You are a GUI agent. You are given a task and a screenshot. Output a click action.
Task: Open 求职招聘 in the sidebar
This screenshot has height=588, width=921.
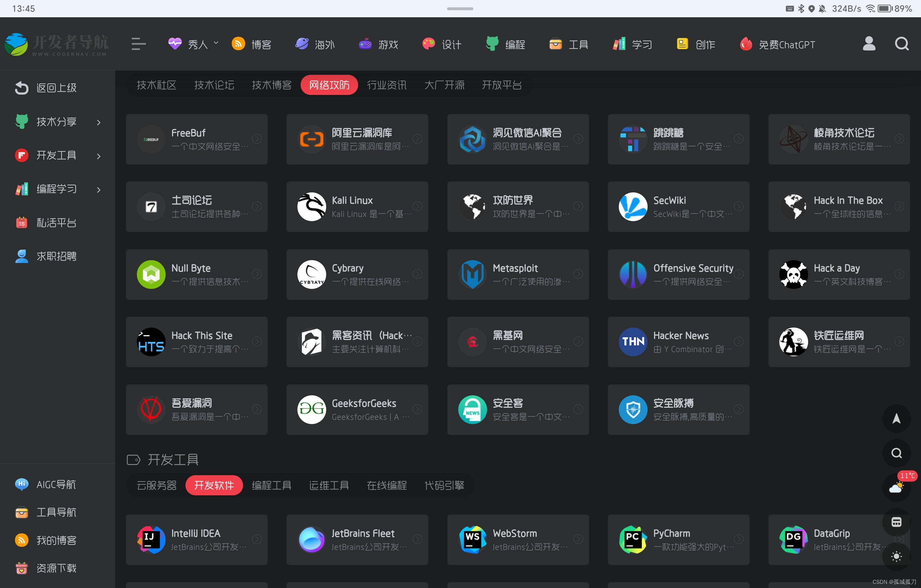tap(46, 256)
